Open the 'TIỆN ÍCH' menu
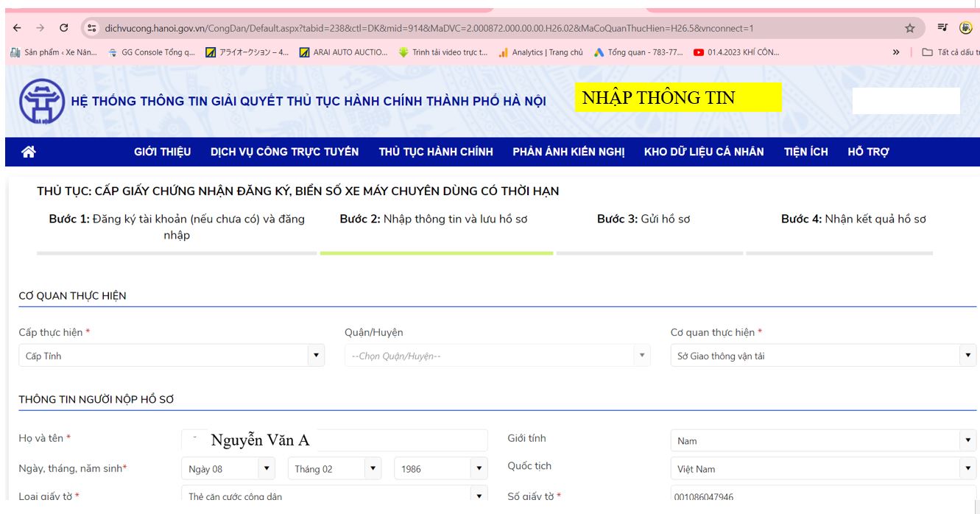Screen dimensions: 980x514 (806, 152)
